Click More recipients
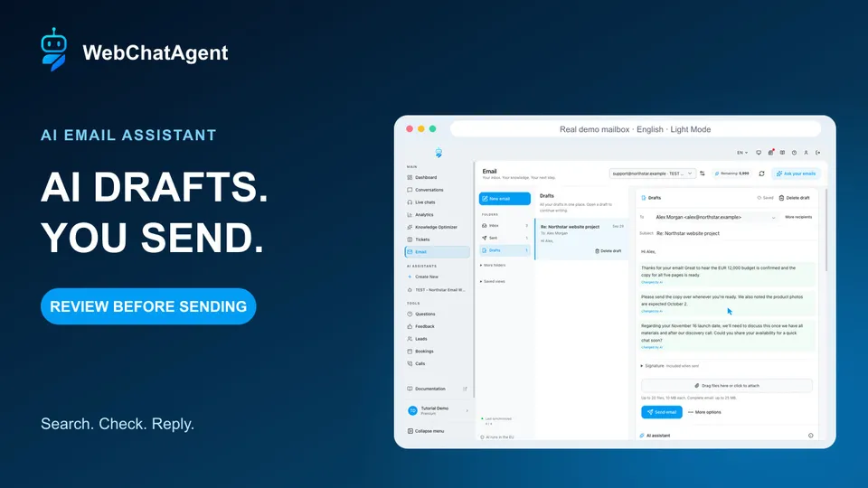 798,218
